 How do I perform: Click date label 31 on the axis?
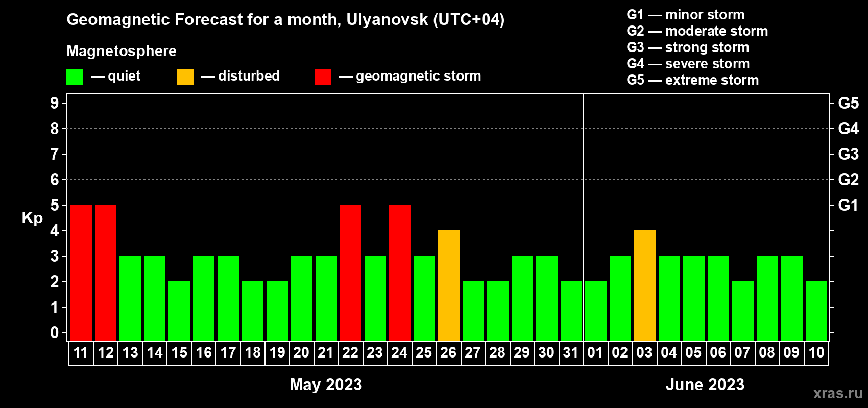pos(571,352)
